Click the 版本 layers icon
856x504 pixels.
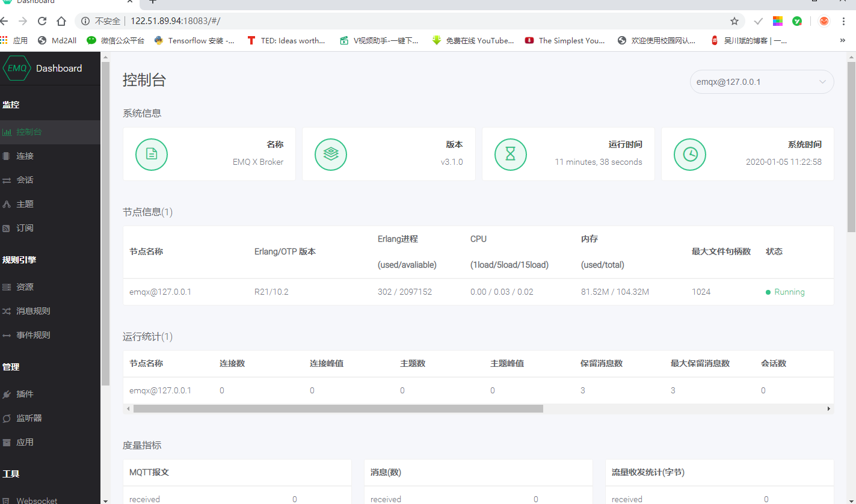pos(331,154)
